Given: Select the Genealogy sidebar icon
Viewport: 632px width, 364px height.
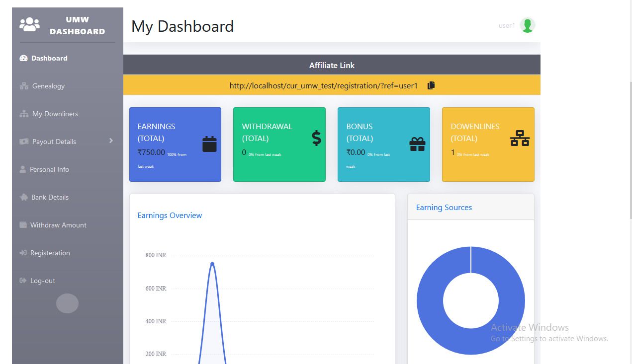Looking at the screenshot, I should pos(23,86).
